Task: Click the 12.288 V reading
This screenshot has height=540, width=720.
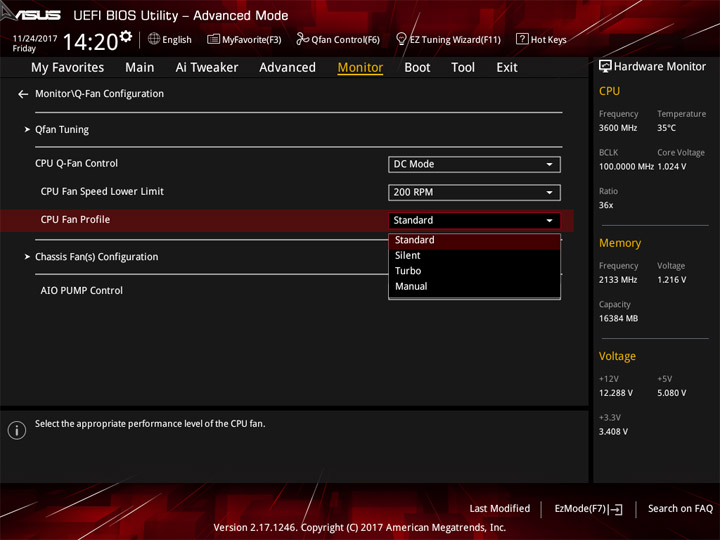Action: click(616, 393)
